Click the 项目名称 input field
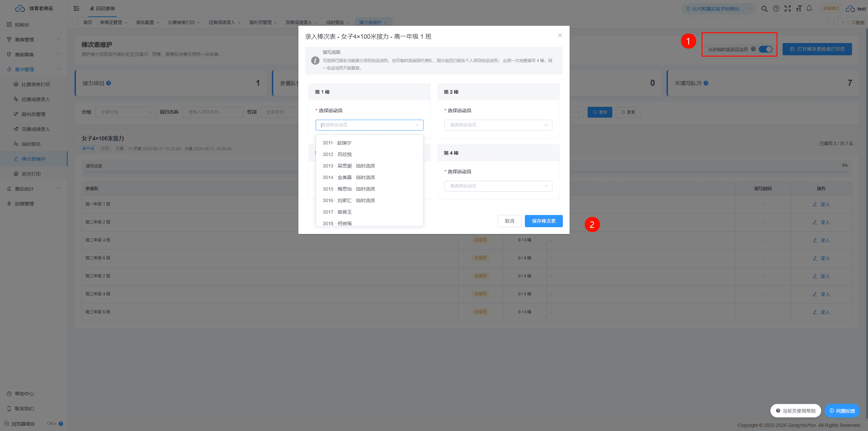 [213, 112]
